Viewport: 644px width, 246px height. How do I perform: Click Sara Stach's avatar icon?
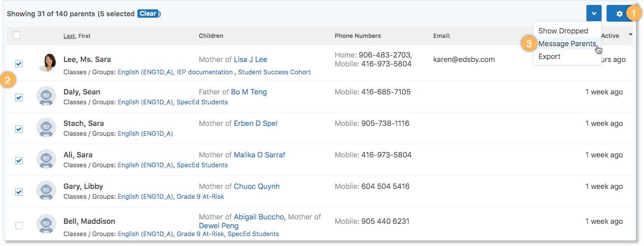tap(46, 127)
